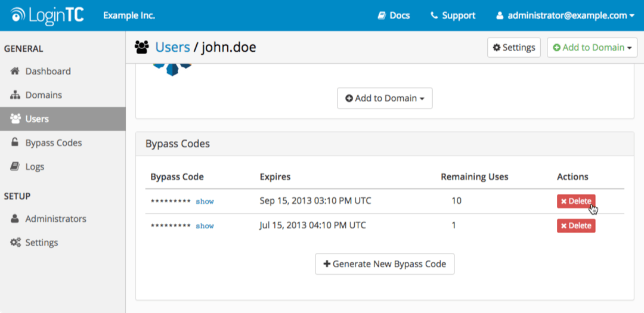Click the LoginTC logo

pyautogui.click(x=47, y=16)
